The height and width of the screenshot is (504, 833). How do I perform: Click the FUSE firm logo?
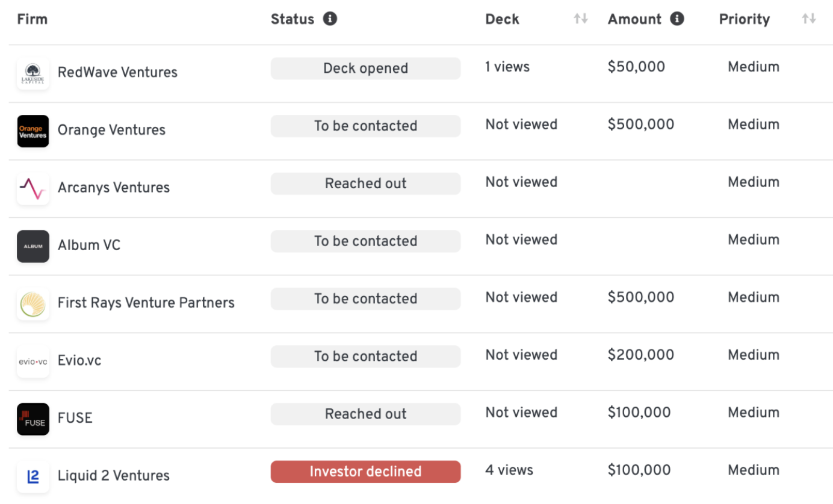pos(33,419)
